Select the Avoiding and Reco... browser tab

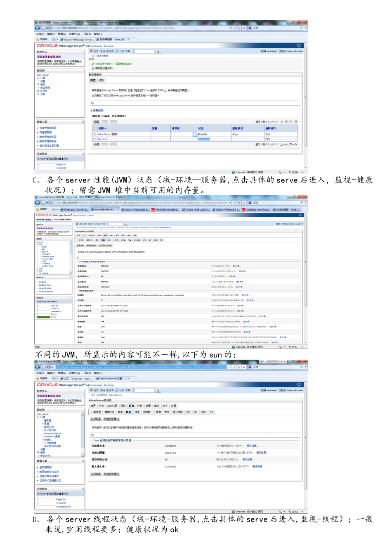click(257, 210)
